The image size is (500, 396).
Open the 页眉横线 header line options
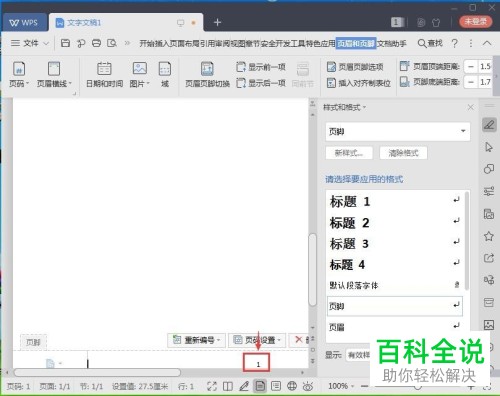(x=54, y=75)
